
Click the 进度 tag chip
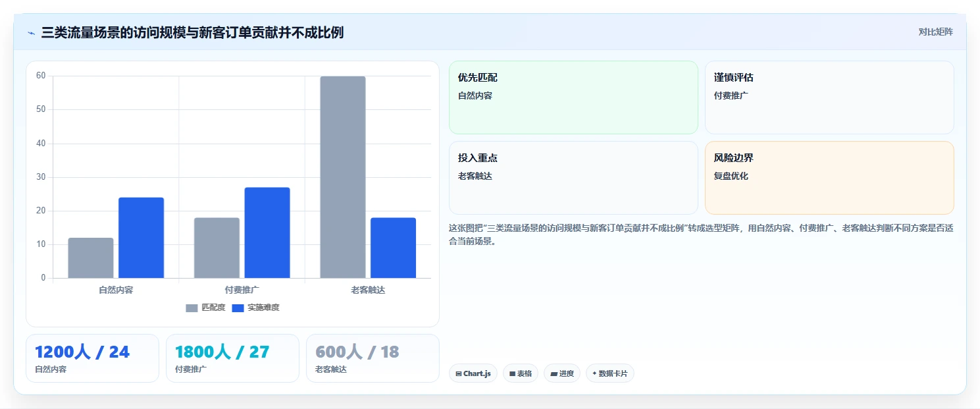562,373
